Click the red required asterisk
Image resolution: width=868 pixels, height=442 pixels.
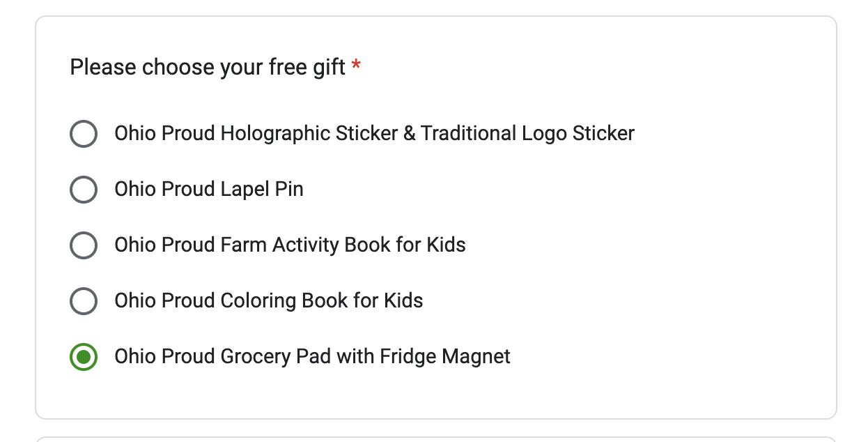click(356, 66)
